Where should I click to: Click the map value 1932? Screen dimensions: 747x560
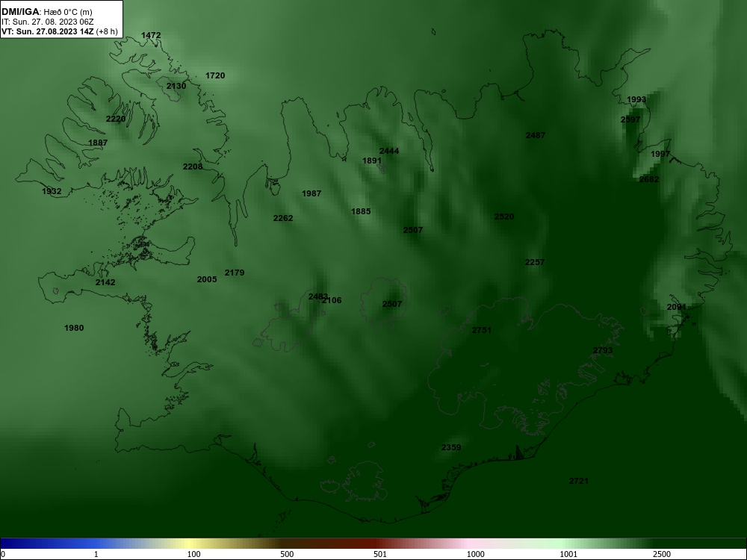pos(52,191)
